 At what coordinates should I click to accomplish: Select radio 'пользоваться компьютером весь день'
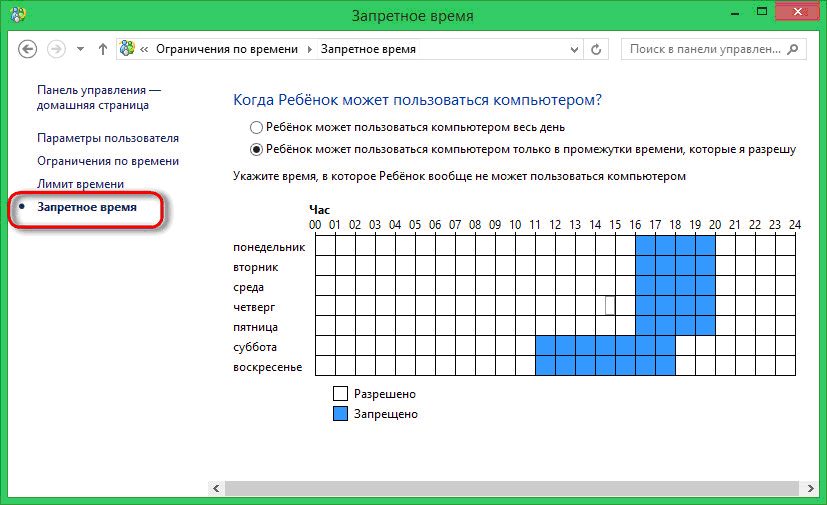(x=256, y=127)
